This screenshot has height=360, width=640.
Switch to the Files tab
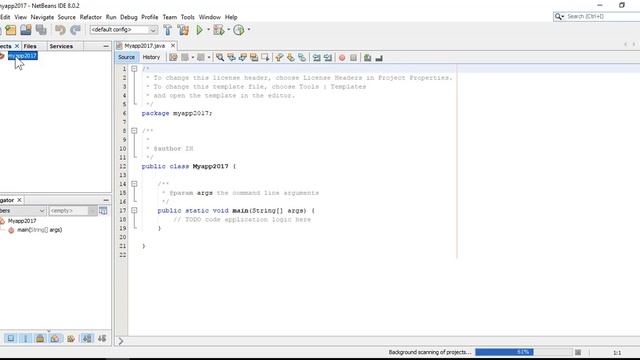pos(30,46)
